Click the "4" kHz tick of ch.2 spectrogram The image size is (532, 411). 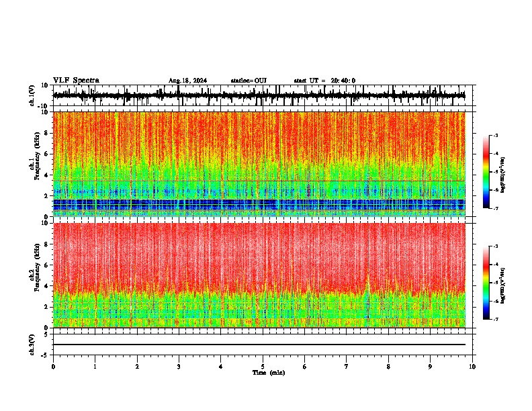point(47,286)
